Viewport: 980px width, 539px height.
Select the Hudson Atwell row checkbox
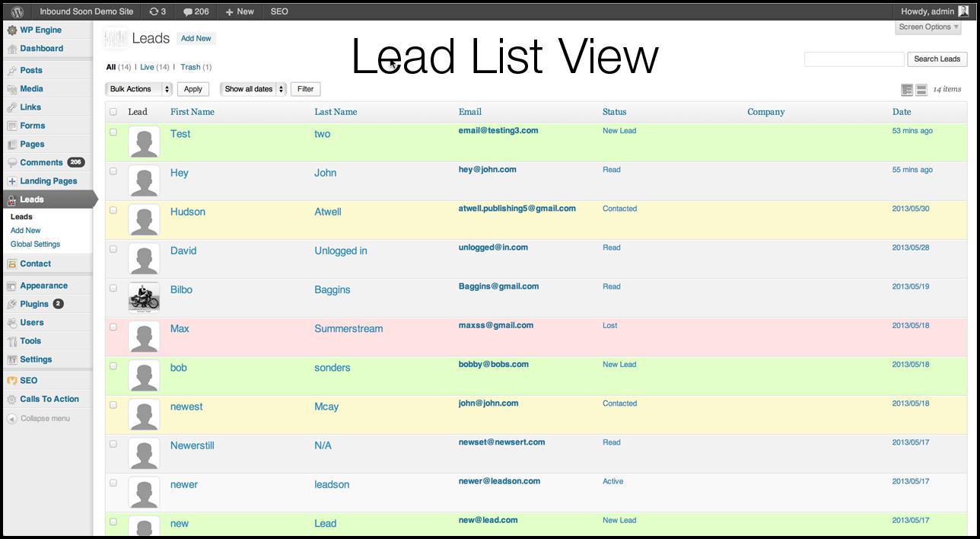tap(113, 210)
